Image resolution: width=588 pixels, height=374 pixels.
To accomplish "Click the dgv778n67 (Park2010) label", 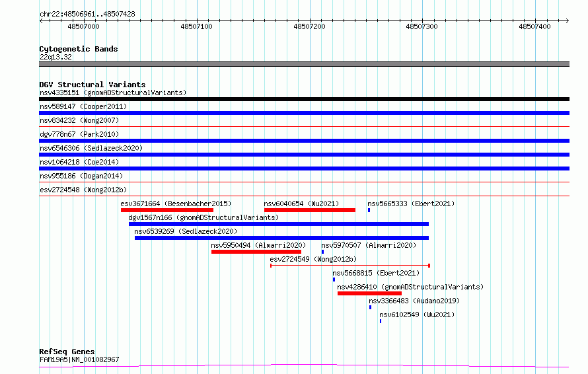I will [79, 134].
